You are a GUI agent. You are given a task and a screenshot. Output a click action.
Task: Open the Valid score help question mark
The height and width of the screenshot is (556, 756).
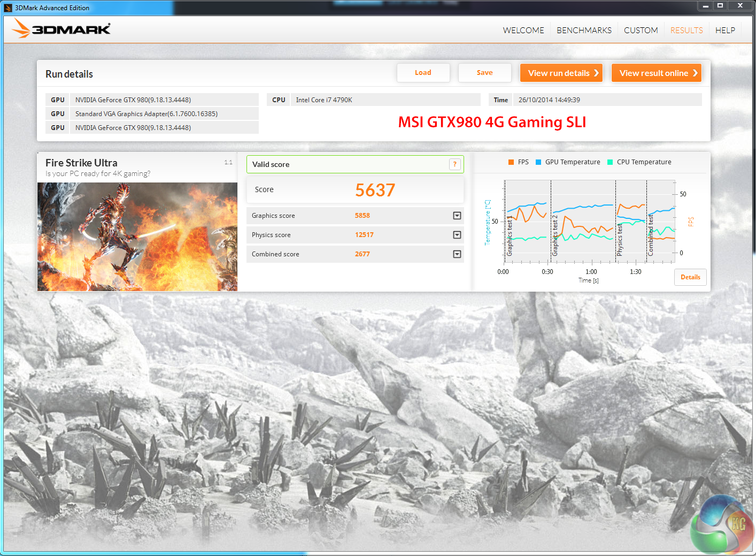click(x=455, y=164)
